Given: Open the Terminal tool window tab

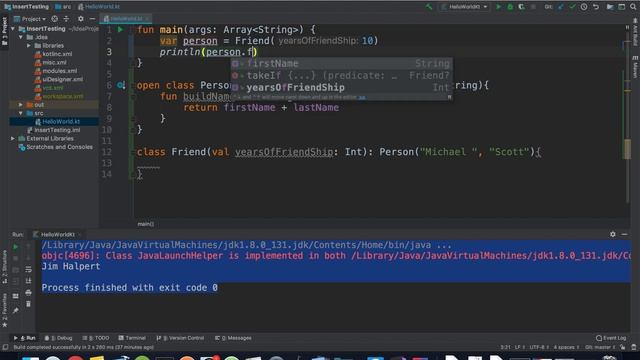Looking at the screenshot, I should tap(132, 338).
